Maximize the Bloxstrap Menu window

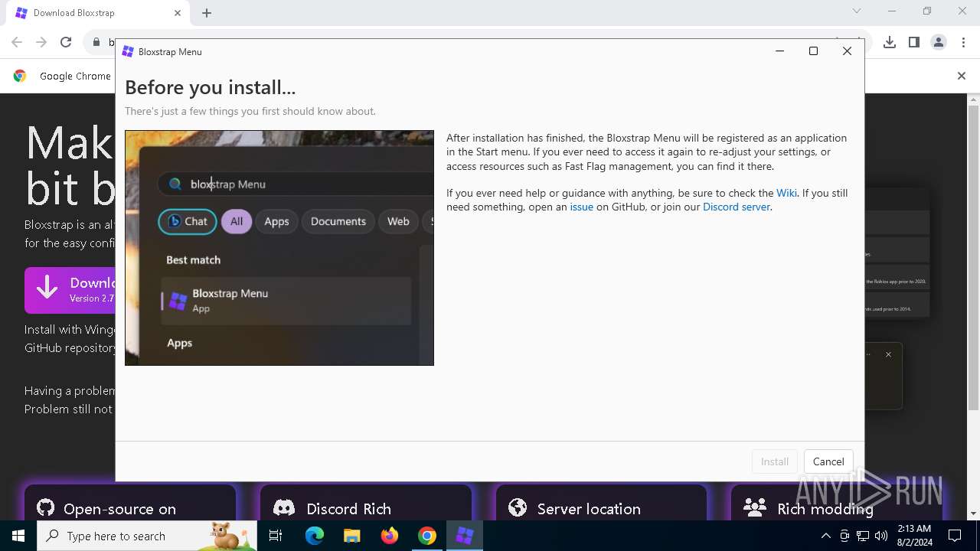813,51
